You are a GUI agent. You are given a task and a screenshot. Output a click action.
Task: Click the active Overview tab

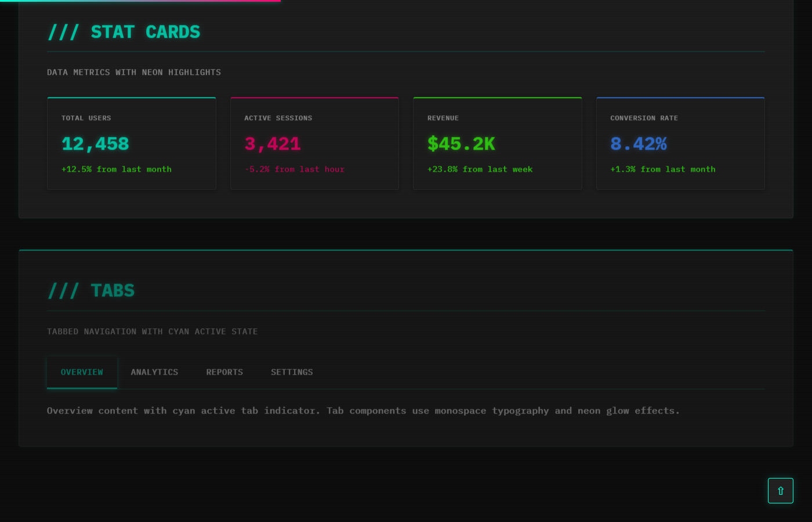82,372
